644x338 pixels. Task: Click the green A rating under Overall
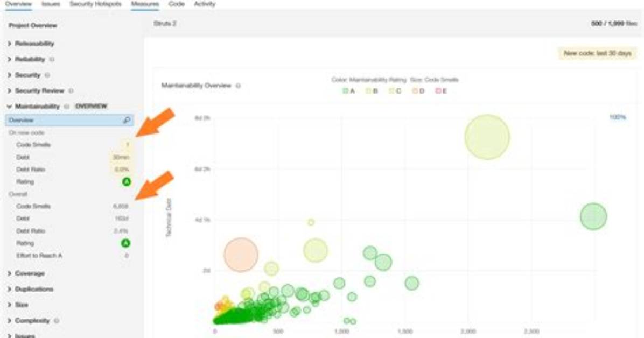coord(125,243)
